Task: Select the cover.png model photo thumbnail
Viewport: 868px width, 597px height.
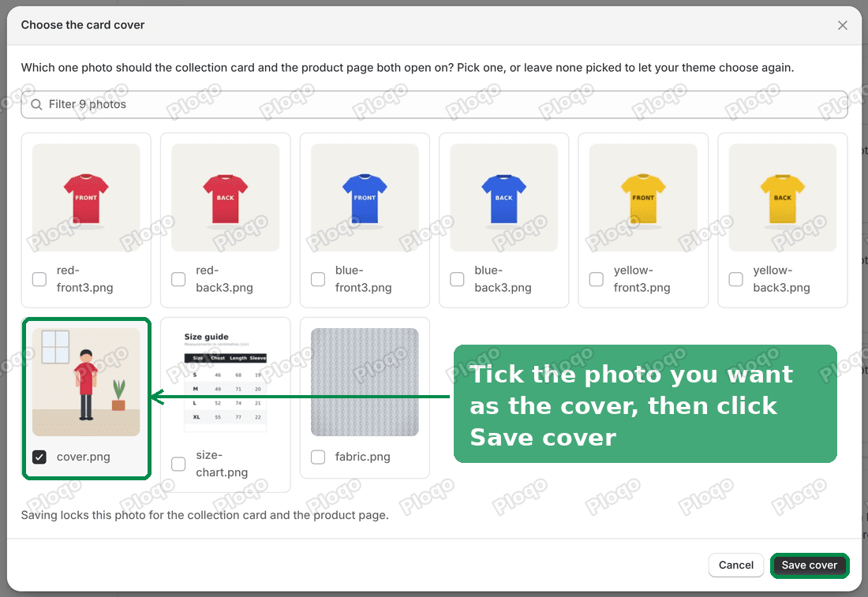Action: pyautogui.click(x=86, y=382)
